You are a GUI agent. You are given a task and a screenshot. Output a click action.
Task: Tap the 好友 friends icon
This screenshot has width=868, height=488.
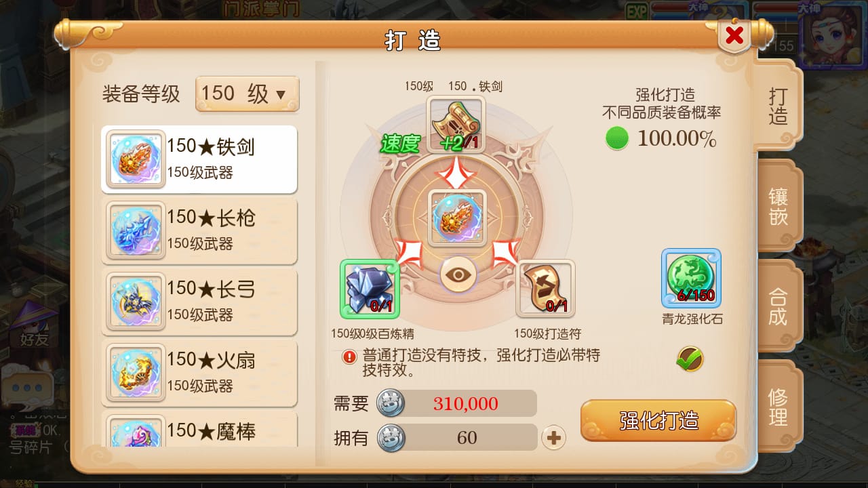click(34, 325)
